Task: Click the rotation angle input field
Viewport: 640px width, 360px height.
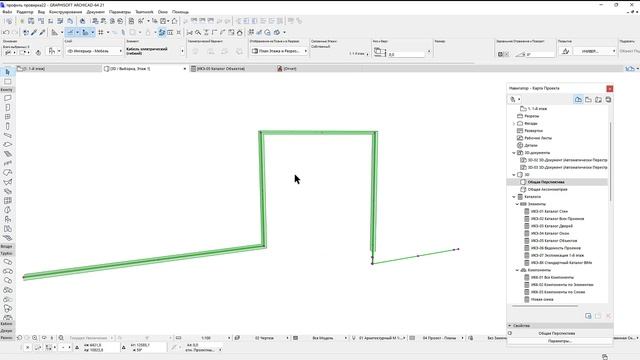Action: coord(540,54)
